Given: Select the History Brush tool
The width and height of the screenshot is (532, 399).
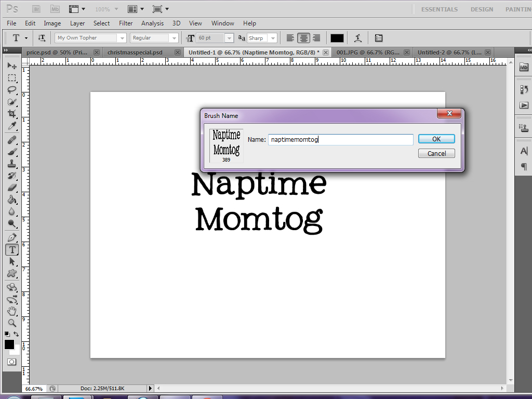Looking at the screenshot, I should (x=12, y=176).
